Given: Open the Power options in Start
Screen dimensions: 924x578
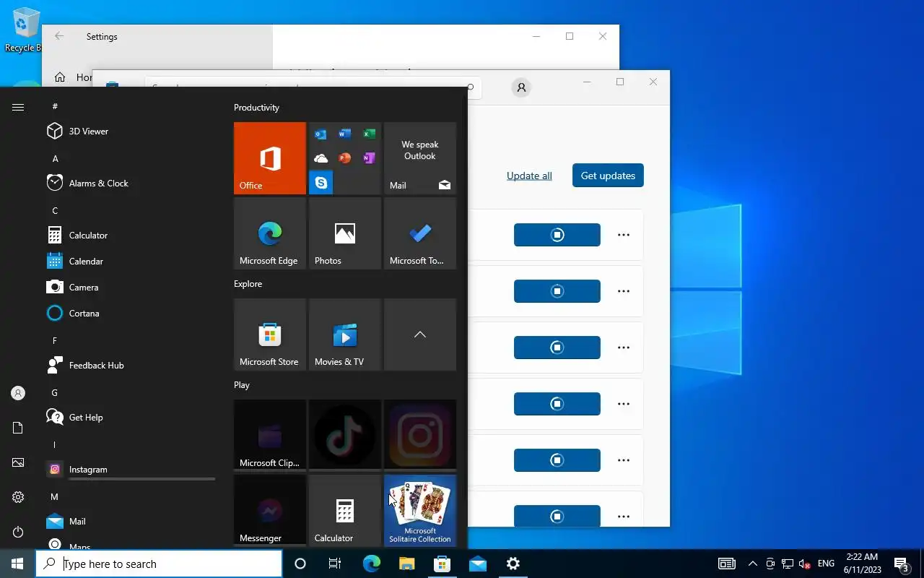Looking at the screenshot, I should tap(18, 532).
